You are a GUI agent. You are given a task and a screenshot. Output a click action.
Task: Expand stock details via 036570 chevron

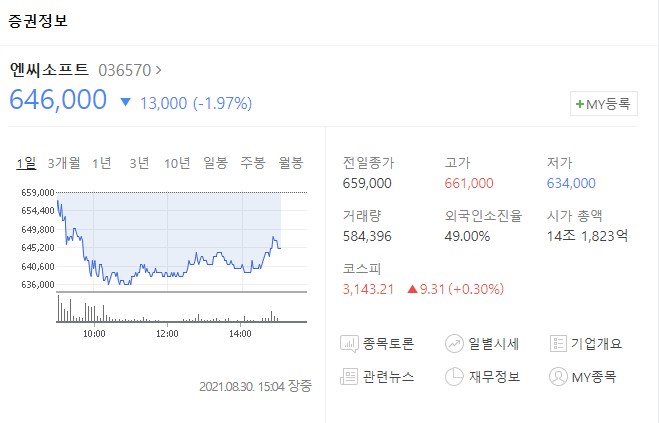point(158,70)
